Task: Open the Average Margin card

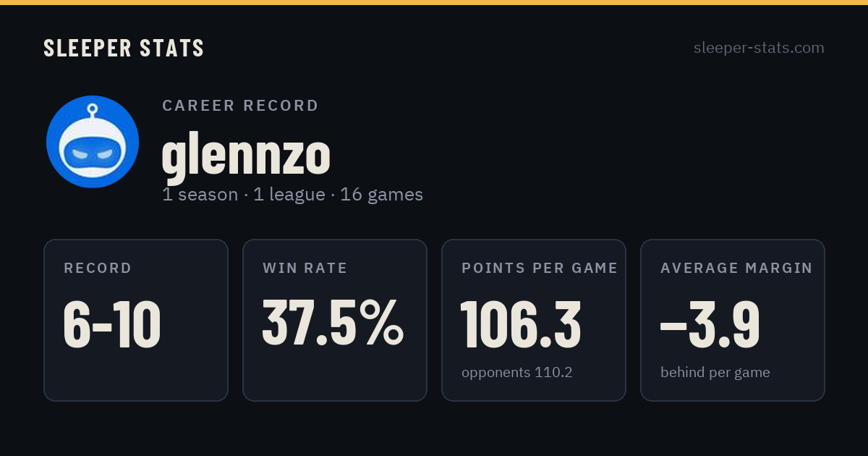Action: pyautogui.click(x=733, y=320)
